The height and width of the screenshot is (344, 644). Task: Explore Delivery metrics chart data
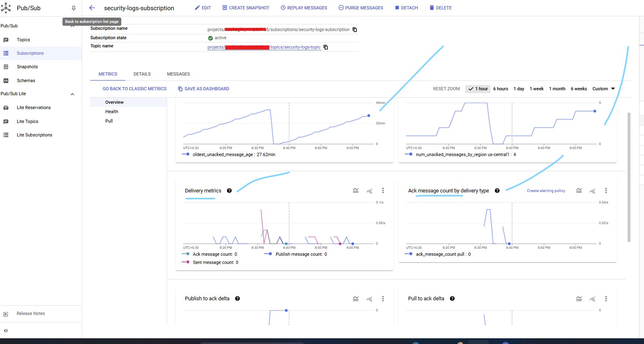point(370,191)
